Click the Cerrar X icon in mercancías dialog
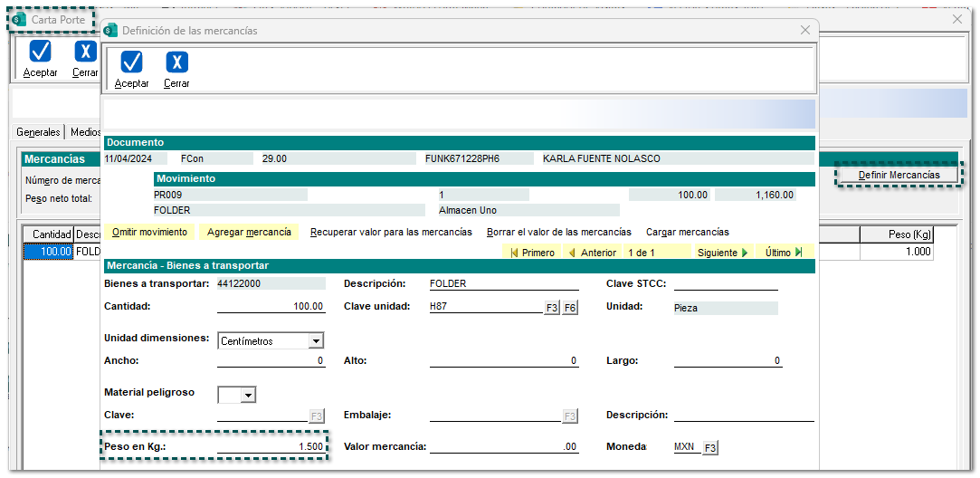Viewport: 980px width, 478px height. pos(176,62)
